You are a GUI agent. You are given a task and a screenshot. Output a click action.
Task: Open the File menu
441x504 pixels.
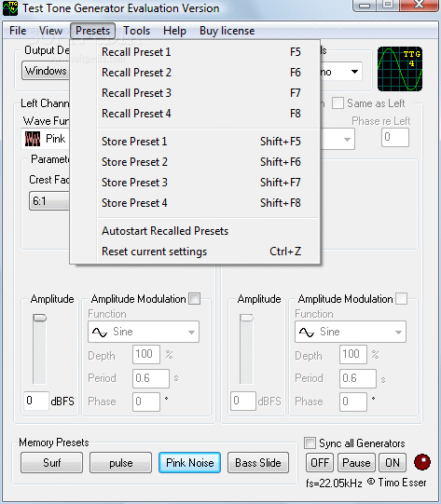click(18, 31)
